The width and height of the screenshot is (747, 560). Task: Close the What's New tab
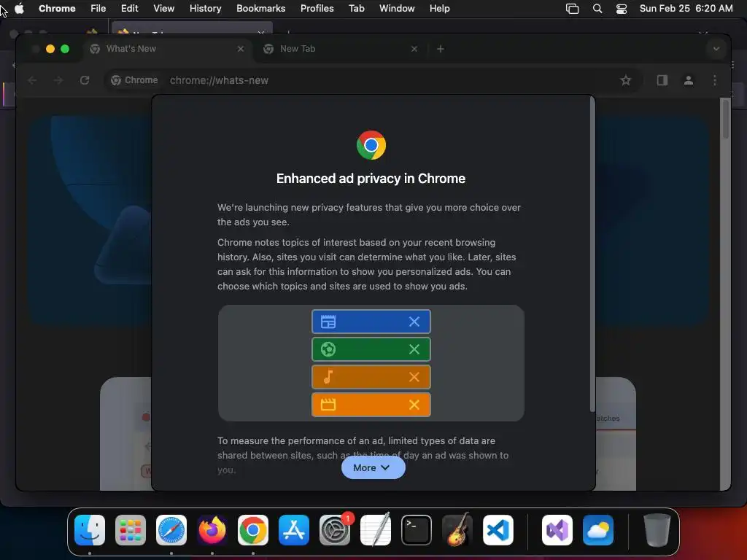pyautogui.click(x=241, y=49)
